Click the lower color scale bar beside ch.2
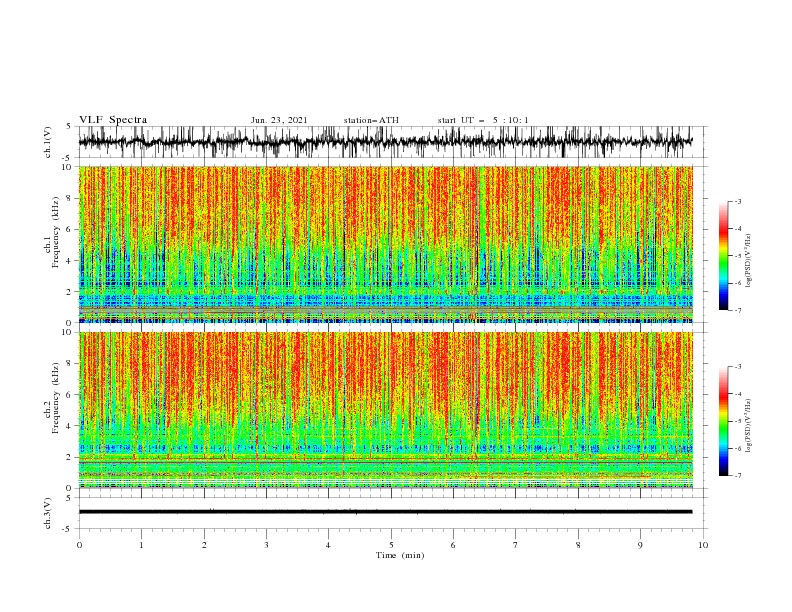The image size is (792, 612). click(723, 421)
